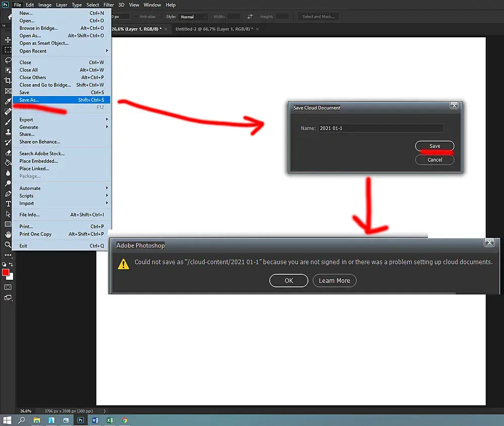Screen dimensions: 504x426
Task: Open Chrome from the taskbar
Action: pyautogui.click(x=124, y=420)
